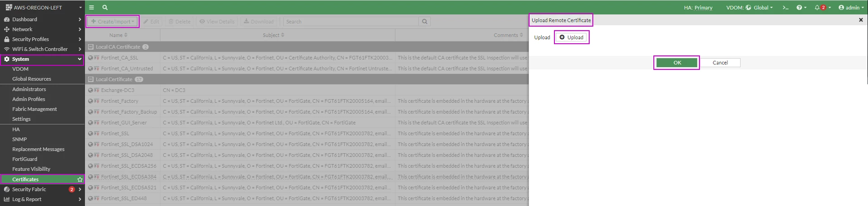Confirm upload with the OK button

coord(677,63)
